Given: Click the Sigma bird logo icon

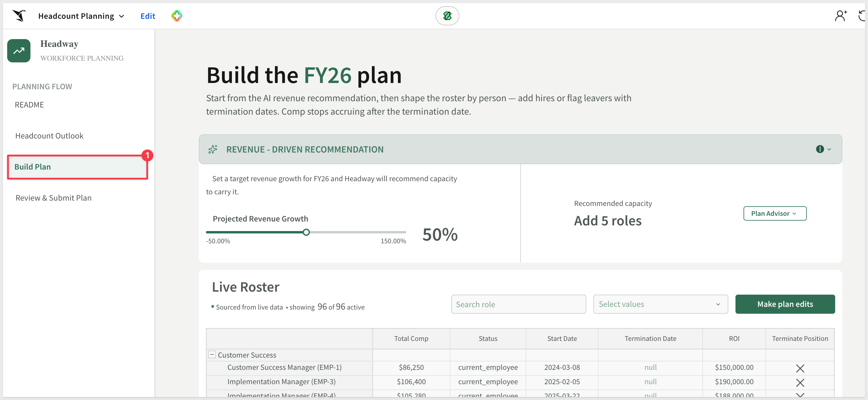Looking at the screenshot, I should pyautogui.click(x=19, y=16).
